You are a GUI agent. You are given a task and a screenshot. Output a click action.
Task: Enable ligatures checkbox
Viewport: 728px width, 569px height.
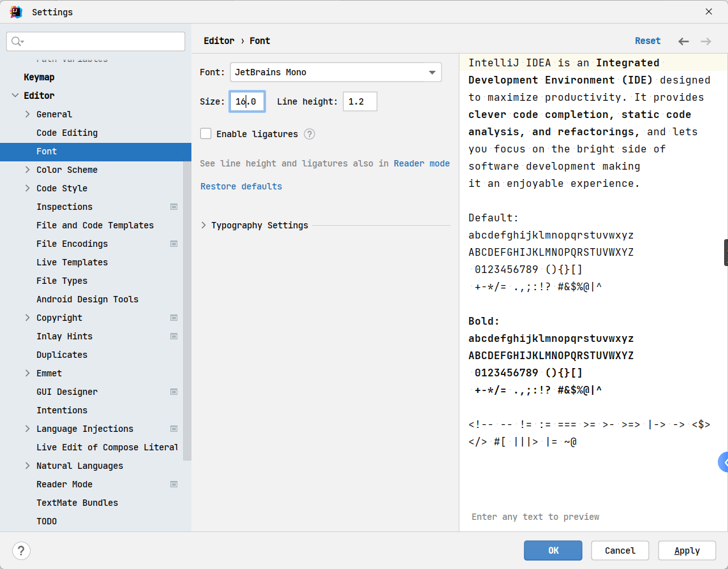point(205,134)
